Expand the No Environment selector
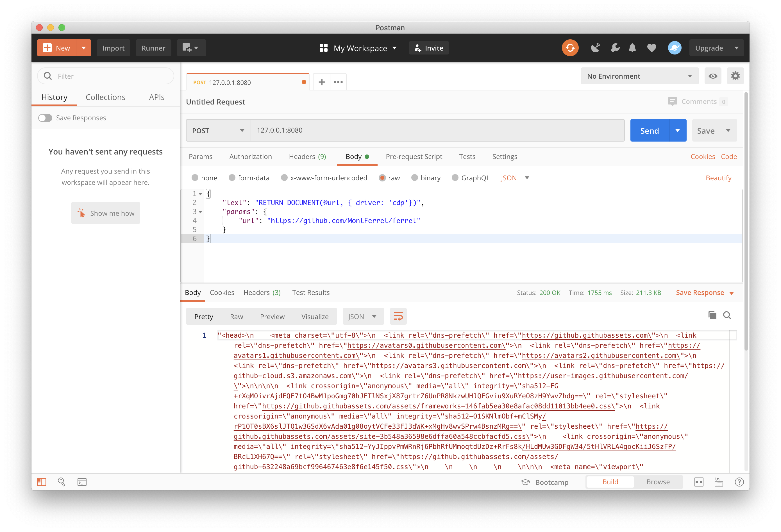 coord(639,76)
